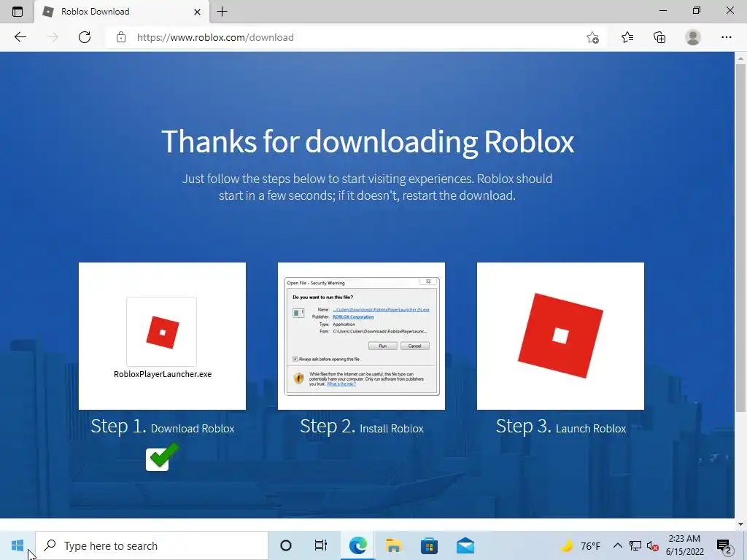This screenshot has width=747, height=560.
Task: Click the scrollbar down arrow
Action: pos(740,524)
